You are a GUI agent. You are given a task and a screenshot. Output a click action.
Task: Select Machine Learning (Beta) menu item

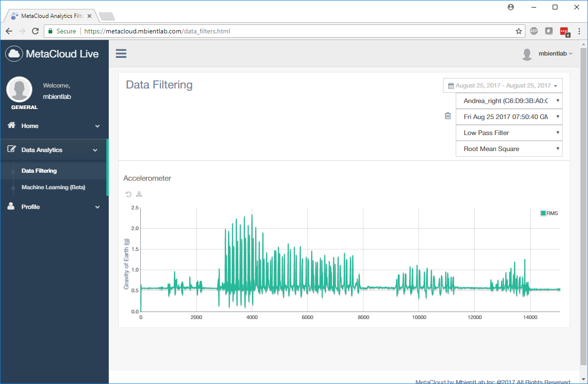[53, 187]
